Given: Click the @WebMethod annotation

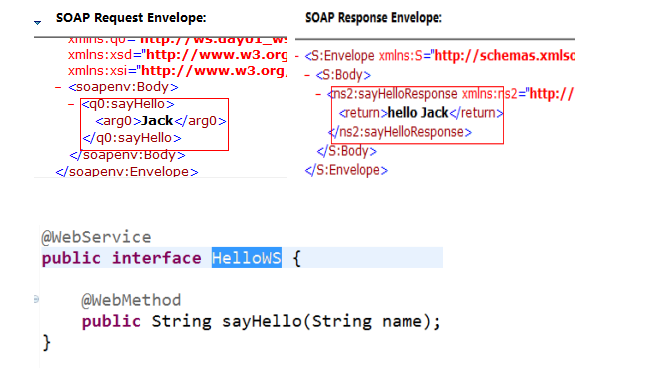Looking at the screenshot, I should coord(131,301).
